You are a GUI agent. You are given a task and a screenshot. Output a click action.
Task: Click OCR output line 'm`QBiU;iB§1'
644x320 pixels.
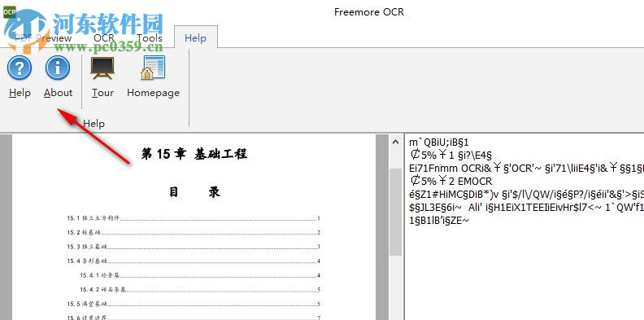tap(438, 142)
